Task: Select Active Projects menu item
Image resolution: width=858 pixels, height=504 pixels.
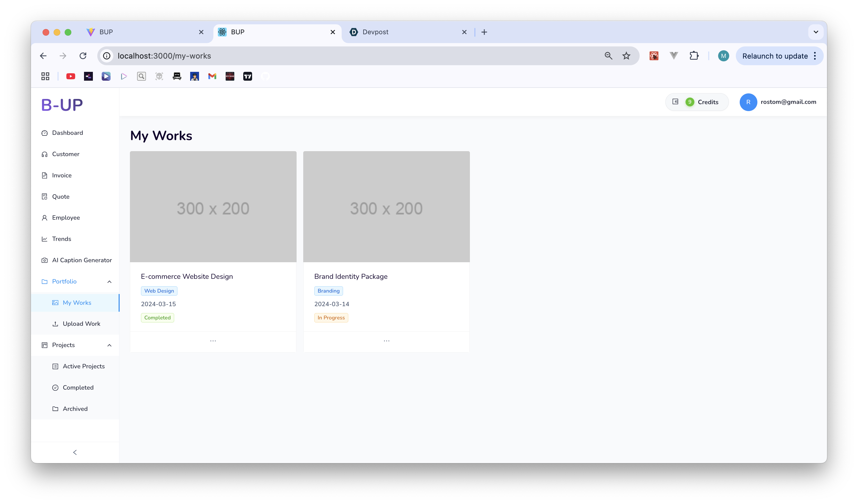Action: click(83, 366)
